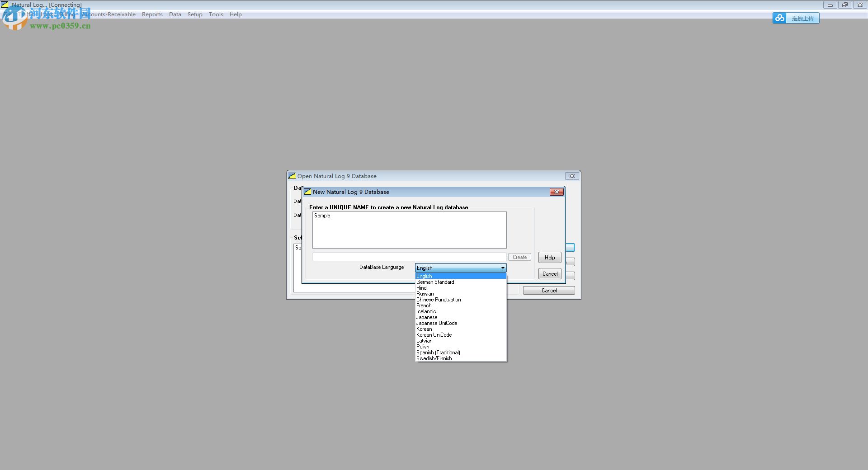Click the Natural Log icon in Open Database title

click(292, 176)
